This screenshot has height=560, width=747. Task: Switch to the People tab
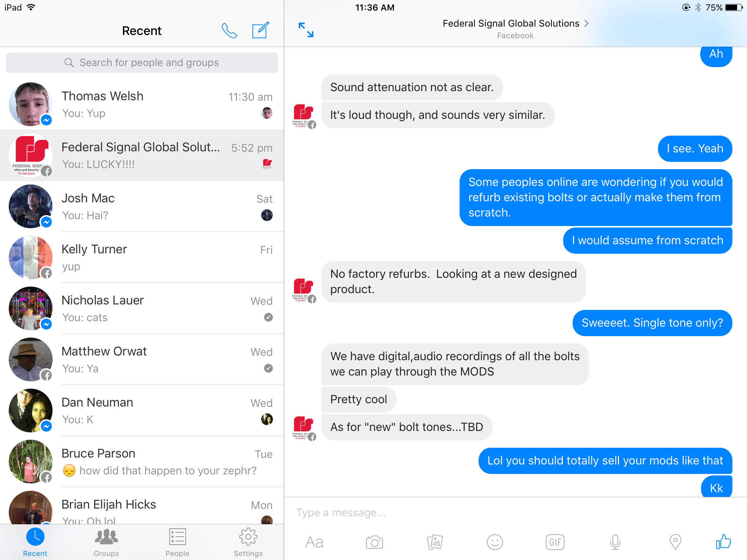tap(177, 542)
